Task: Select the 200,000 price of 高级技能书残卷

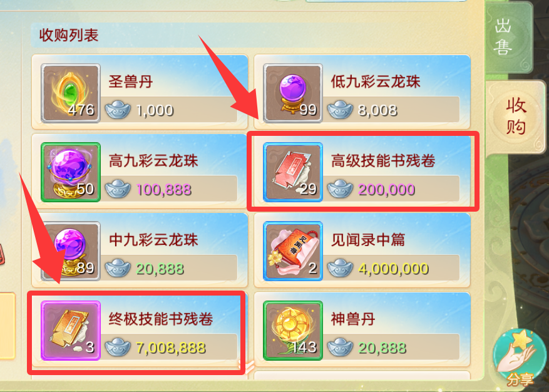Action: coord(386,190)
